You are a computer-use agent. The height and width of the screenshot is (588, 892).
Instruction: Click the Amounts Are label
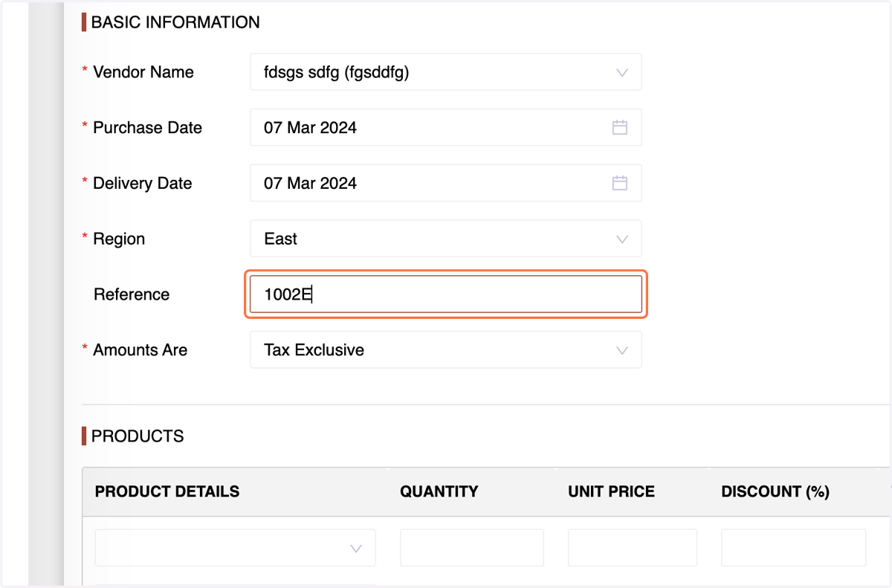tap(140, 350)
